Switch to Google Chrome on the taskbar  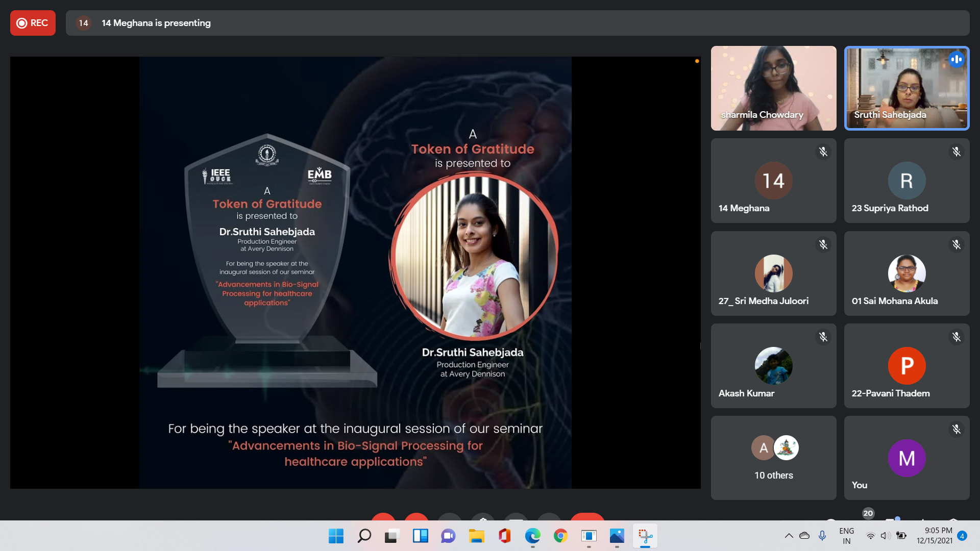coord(560,536)
